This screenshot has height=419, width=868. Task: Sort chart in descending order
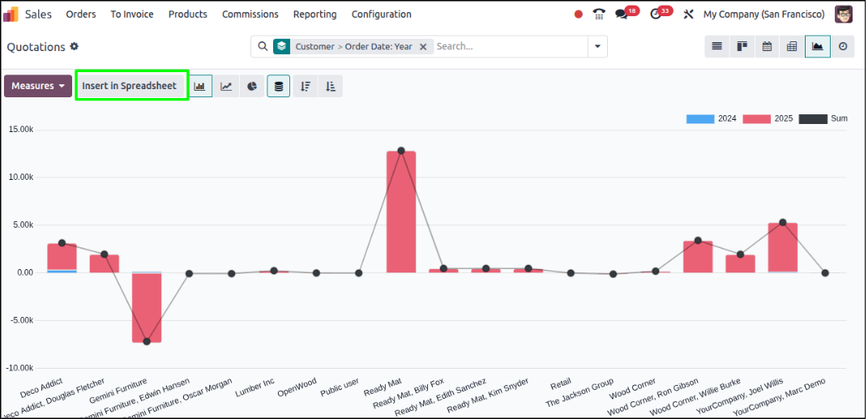[x=305, y=86]
